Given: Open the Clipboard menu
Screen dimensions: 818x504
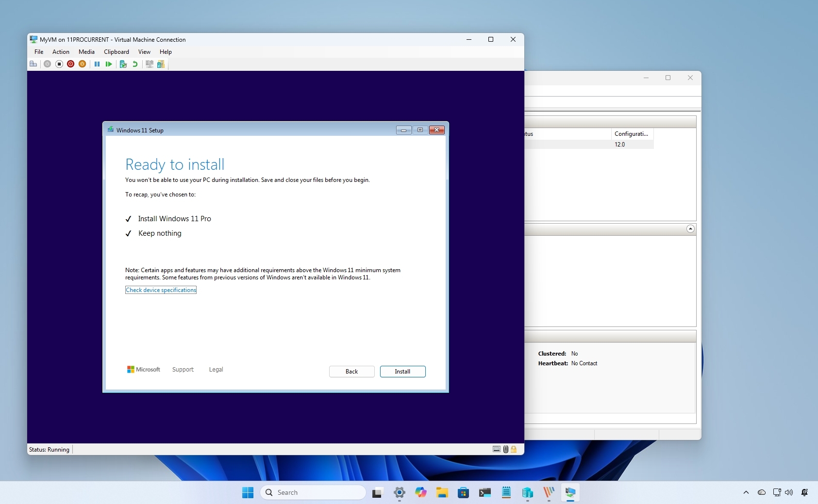Looking at the screenshot, I should coord(116,52).
